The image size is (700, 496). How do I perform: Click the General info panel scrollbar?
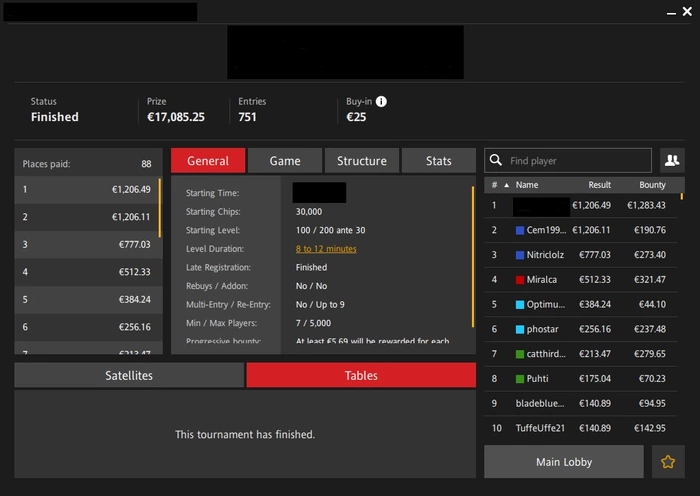[473, 257]
